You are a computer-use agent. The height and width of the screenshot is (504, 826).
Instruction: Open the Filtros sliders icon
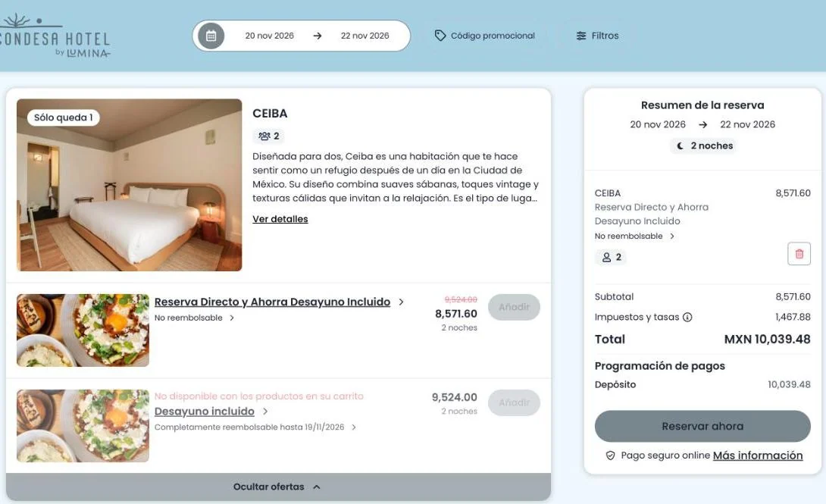[x=581, y=36]
